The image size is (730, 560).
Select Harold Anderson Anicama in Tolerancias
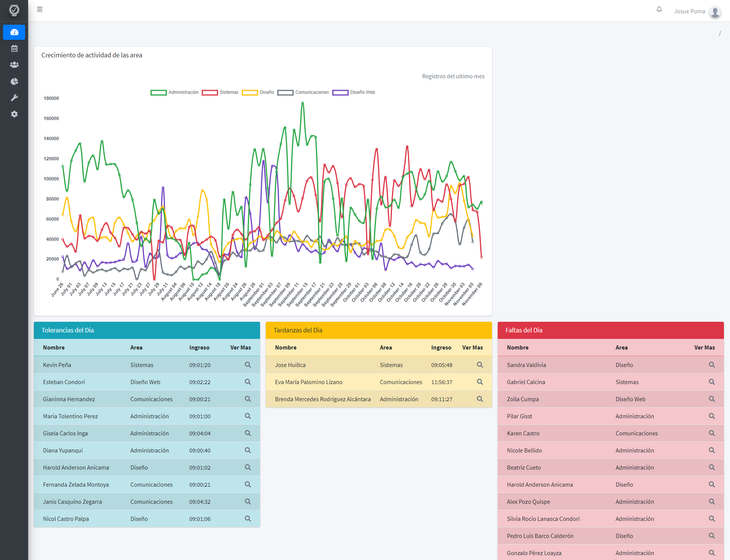[x=76, y=467]
